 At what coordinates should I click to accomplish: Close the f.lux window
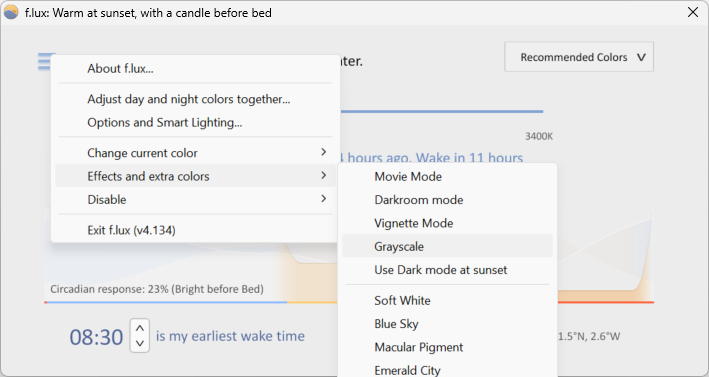point(693,12)
